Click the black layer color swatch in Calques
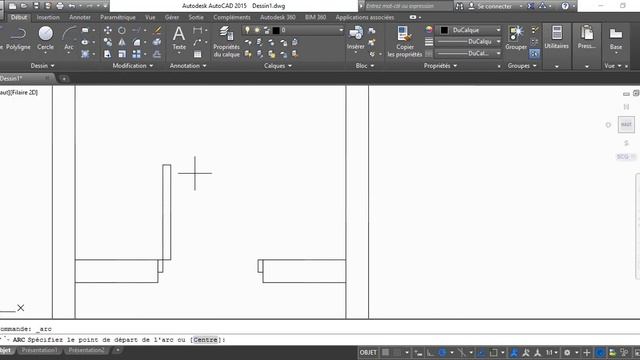The height and width of the screenshot is (360, 640). 276,30
